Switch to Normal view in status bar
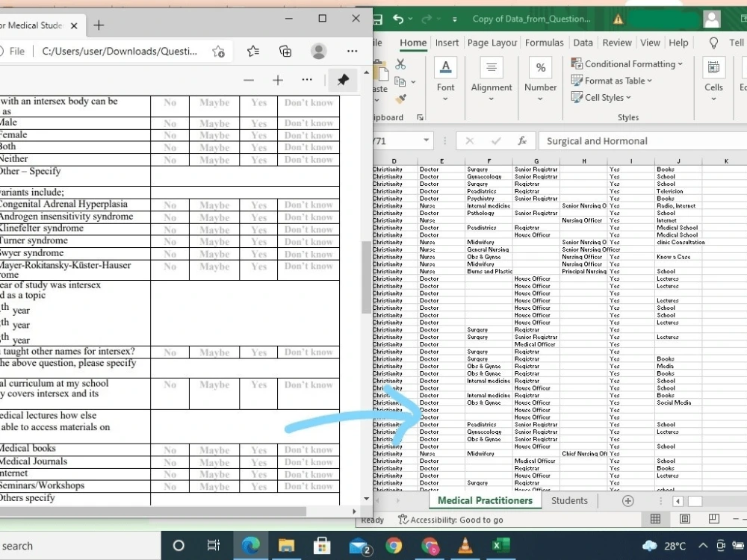 (656, 519)
